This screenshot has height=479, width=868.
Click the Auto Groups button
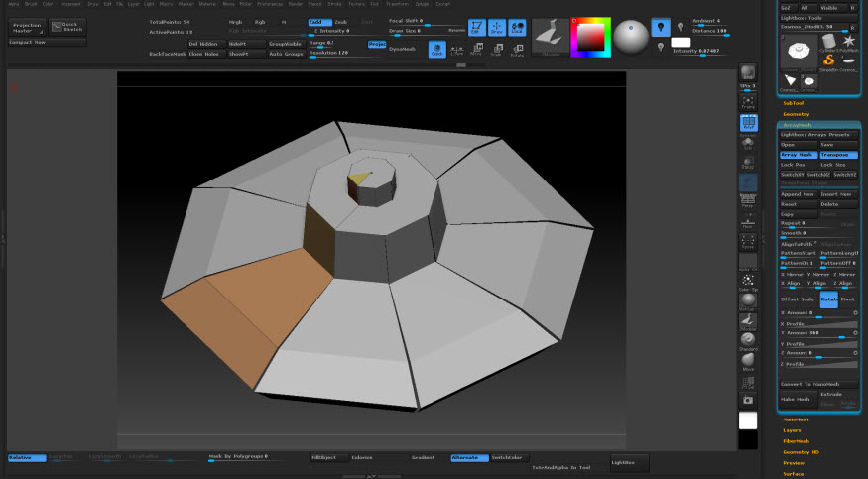pyautogui.click(x=287, y=54)
